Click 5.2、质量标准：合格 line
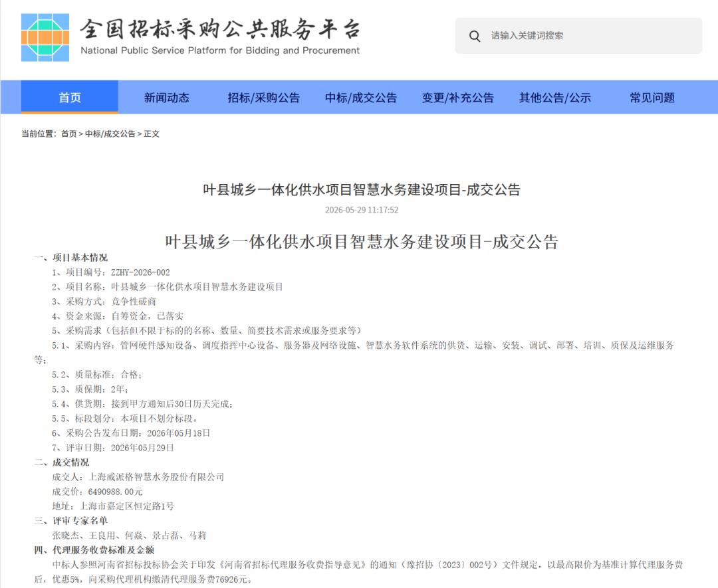Screen dimensions: 718x588 pos(96,375)
